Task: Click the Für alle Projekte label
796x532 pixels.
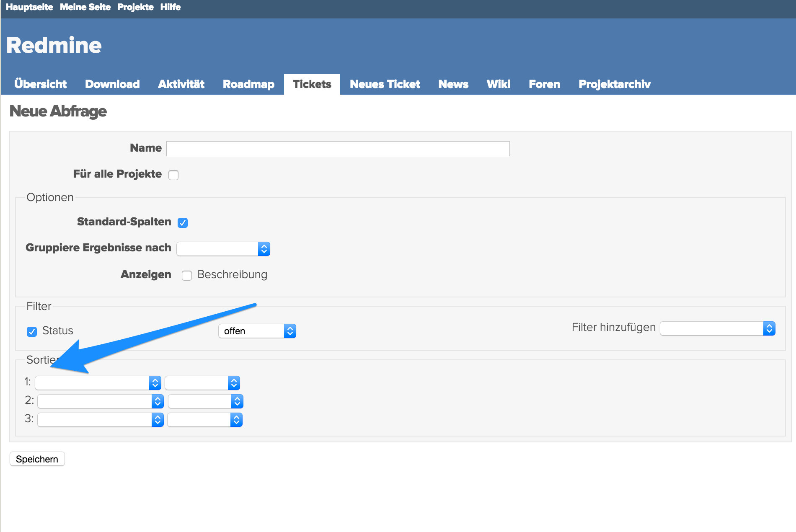Action: (117, 174)
